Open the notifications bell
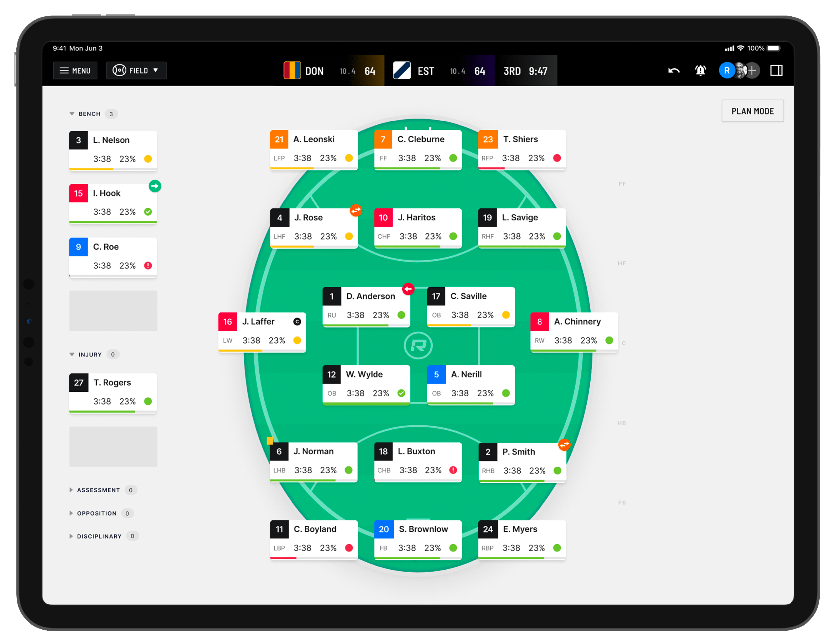 tap(701, 71)
